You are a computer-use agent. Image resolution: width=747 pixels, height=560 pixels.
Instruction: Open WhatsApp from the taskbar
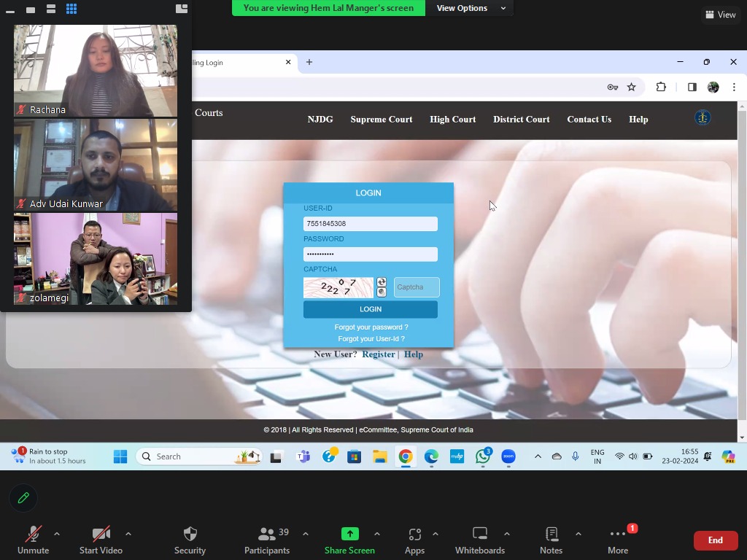tap(483, 456)
